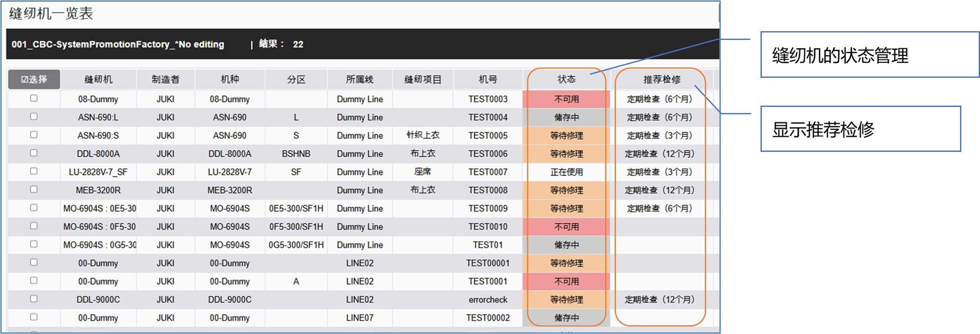Click the 状态 column header
Screen dimensions: 980x334
566,79
